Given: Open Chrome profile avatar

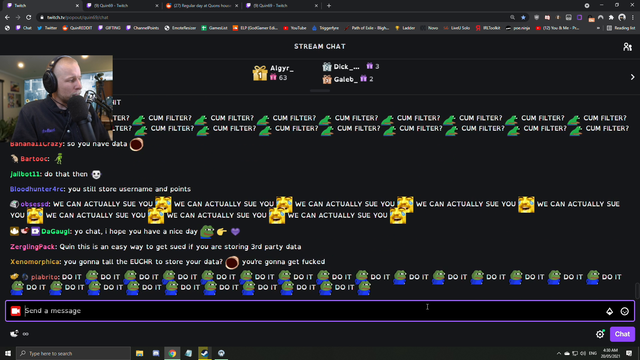Looking at the screenshot, I should click(x=622, y=18).
